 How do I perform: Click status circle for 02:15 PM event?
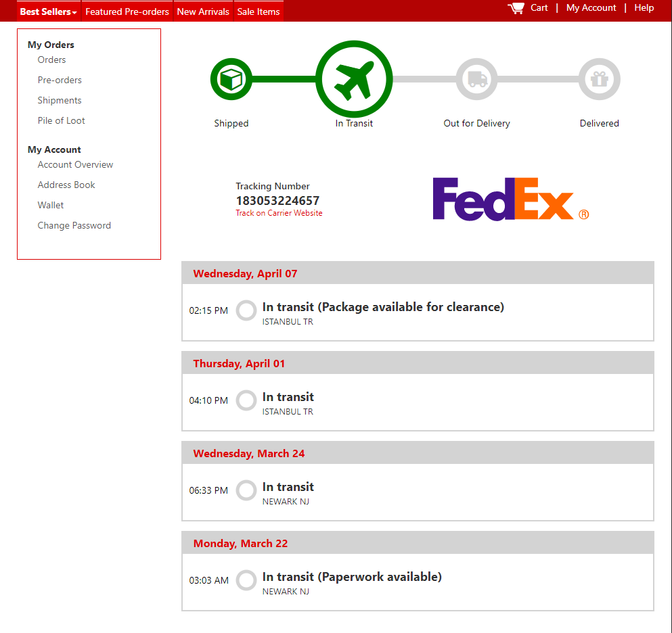click(246, 310)
